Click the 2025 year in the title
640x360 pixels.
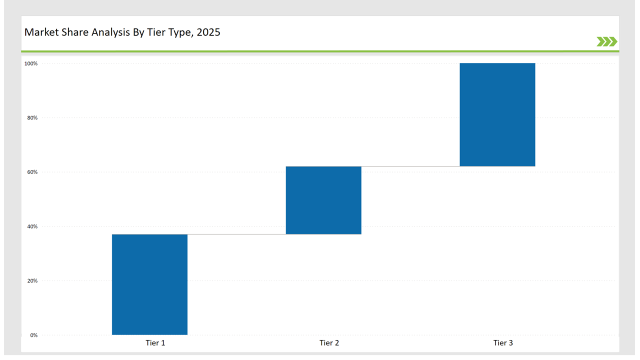click(x=208, y=32)
